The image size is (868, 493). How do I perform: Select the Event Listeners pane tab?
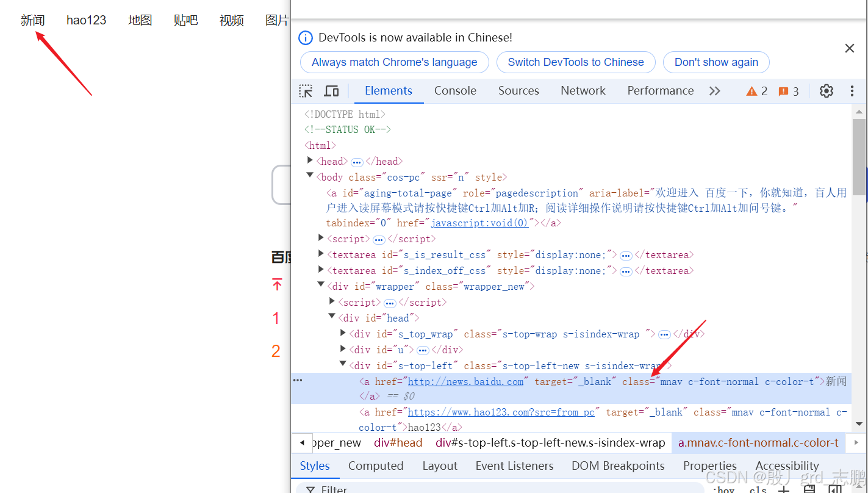point(514,466)
